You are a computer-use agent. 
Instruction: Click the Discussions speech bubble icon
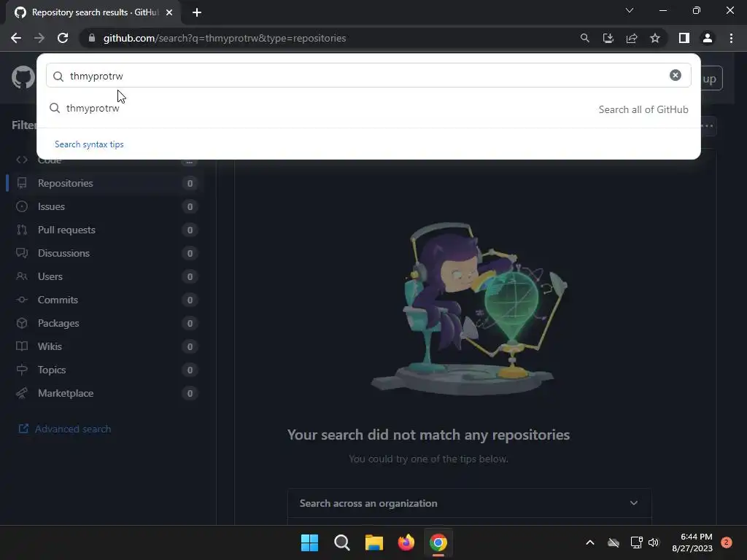pyautogui.click(x=22, y=253)
